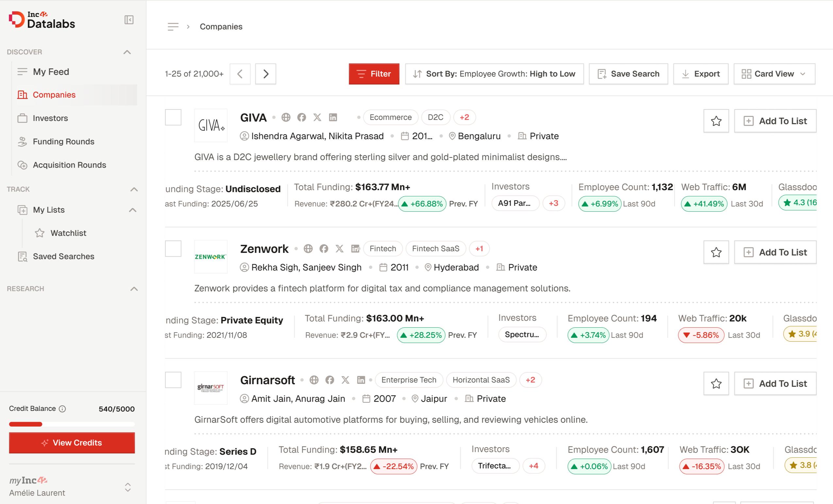Viewport: 833px width, 504px height.
Task: Click the credit balance progress bar
Action: click(72, 424)
